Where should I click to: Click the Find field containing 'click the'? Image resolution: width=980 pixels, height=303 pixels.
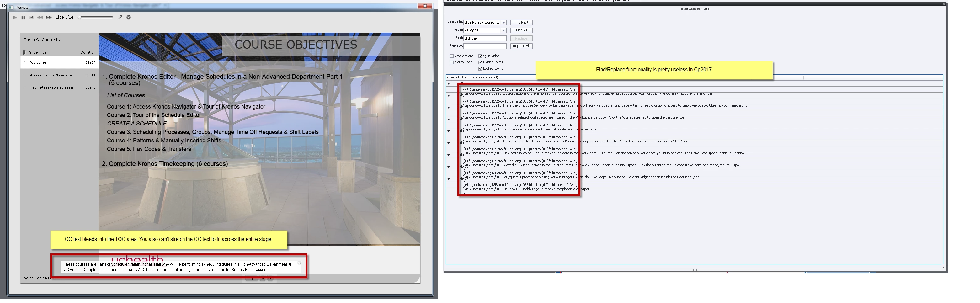coord(485,38)
